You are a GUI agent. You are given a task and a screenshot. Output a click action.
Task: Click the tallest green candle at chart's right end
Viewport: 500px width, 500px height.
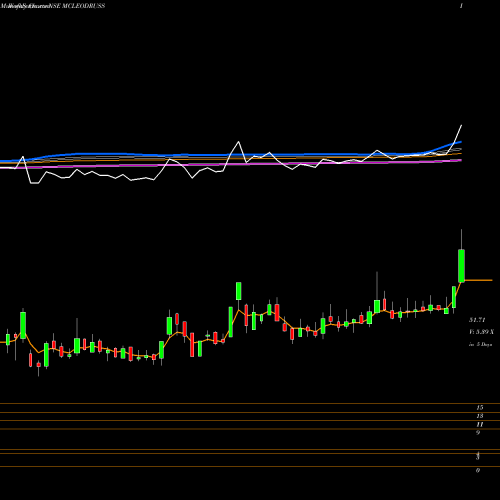tap(461, 266)
